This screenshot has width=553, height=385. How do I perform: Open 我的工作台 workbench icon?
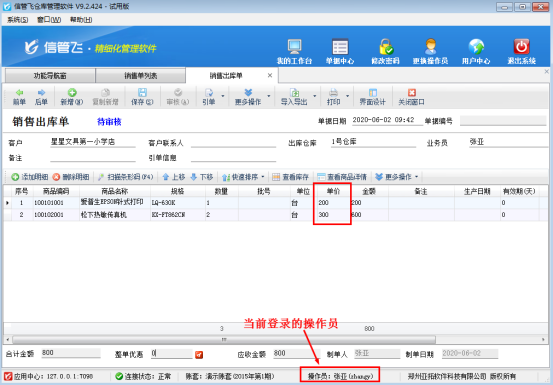click(294, 47)
